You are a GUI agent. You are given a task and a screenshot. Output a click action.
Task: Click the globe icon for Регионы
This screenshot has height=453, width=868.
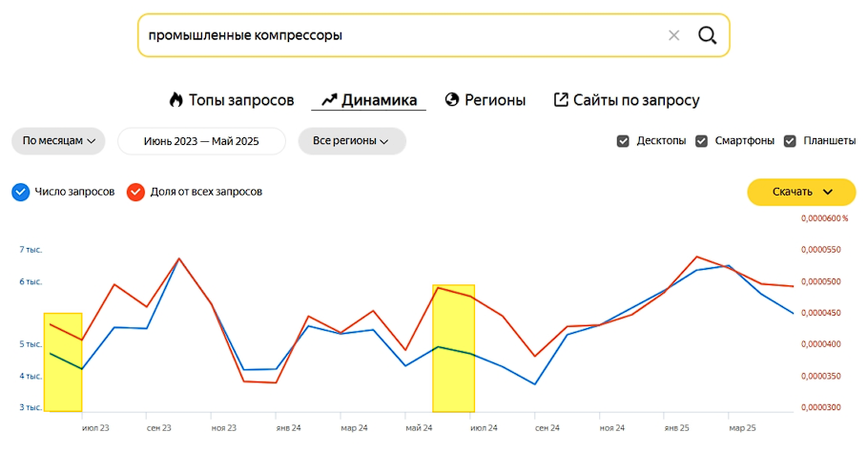pos(452,100)
